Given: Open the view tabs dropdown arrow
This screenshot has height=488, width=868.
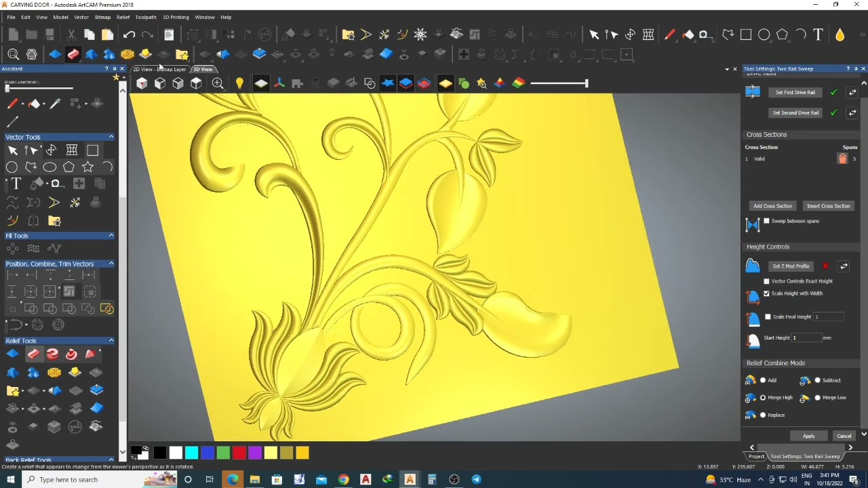Looking at the screenshot, I should point(727,69).
